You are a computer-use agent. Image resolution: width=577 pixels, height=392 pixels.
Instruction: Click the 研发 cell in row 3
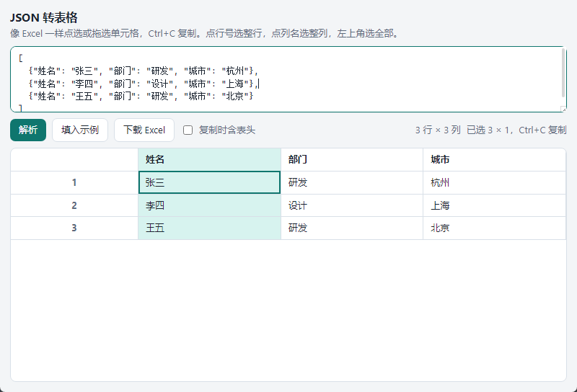pos(352,228)
